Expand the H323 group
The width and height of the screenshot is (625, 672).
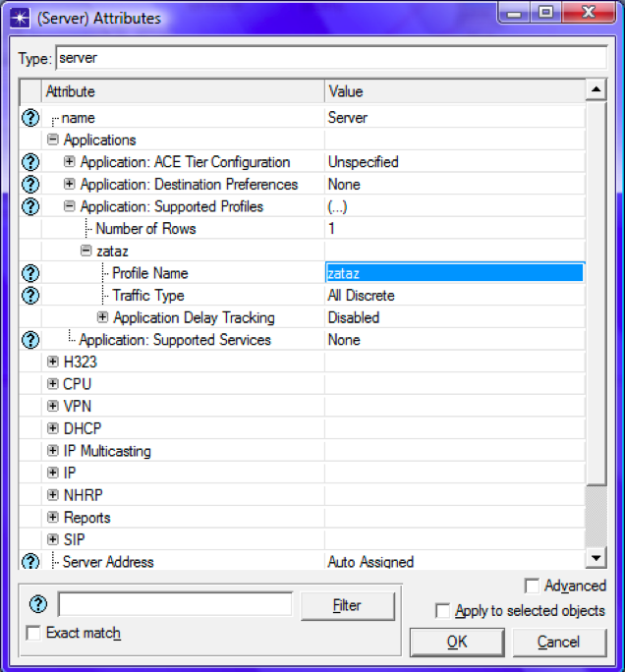pos(52,362)
